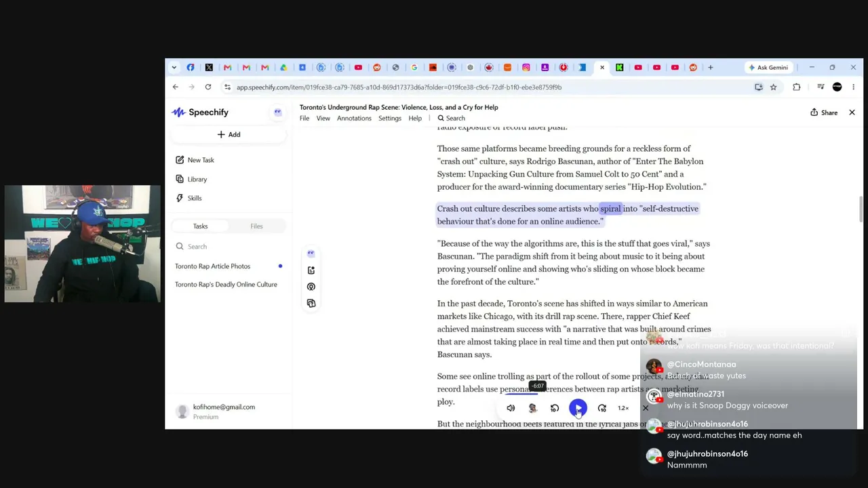Screen dimensions: 868x488
Task: Toggle the volume icon in the player
Action: 511,408
